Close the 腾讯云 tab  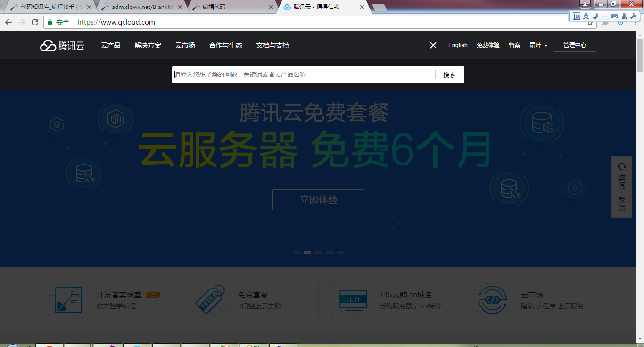[x=362, y=7]
